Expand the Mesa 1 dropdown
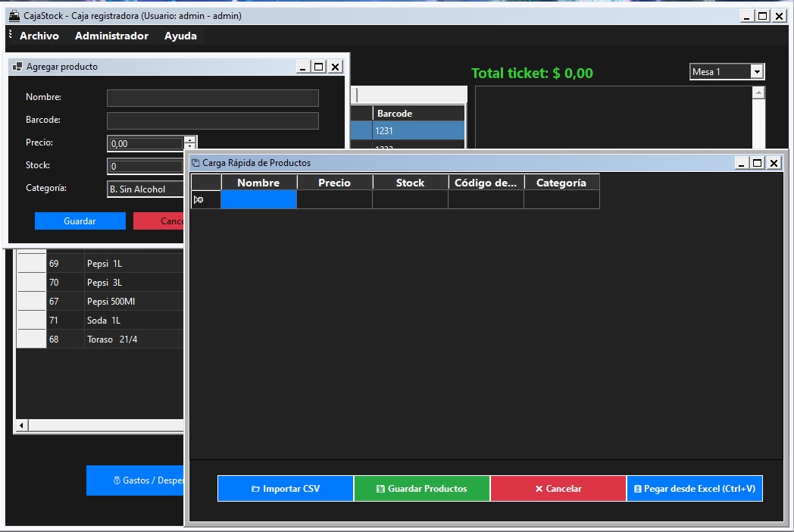794x532 pixels. click(x=756, y=72)
